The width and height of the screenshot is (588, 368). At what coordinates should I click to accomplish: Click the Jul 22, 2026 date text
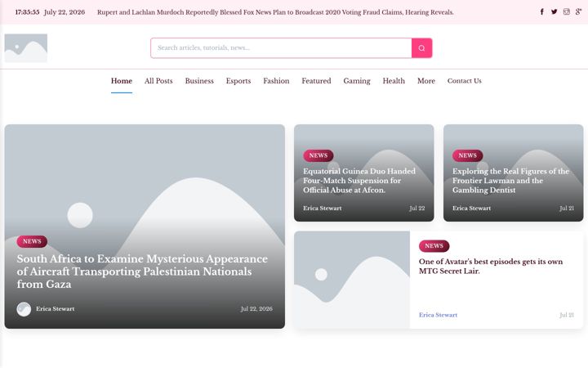(x=256, y=308)
